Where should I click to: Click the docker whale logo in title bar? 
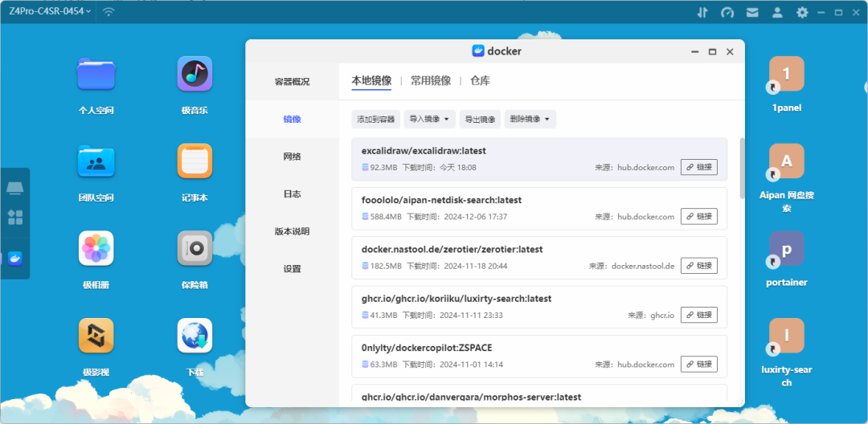[x=478, y=51]
